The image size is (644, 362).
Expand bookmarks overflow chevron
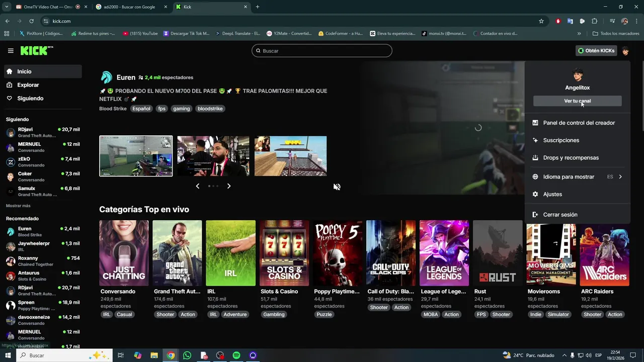(579, 34)
